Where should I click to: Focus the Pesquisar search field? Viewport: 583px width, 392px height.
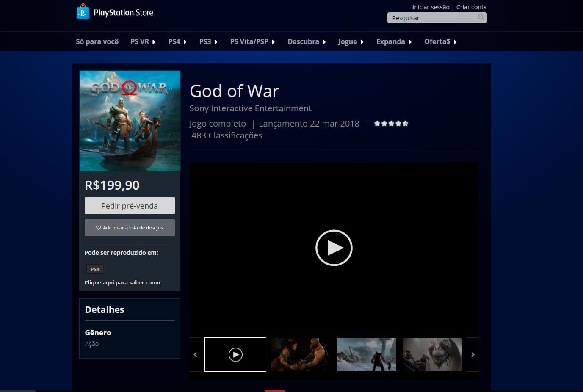click(x=437, y=18)
